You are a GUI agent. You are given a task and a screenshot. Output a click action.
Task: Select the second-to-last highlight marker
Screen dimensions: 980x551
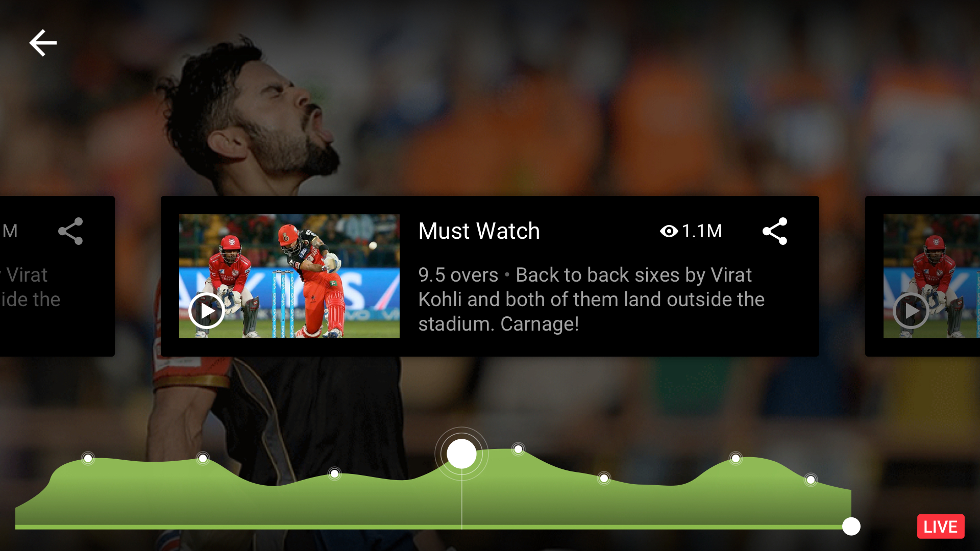(736, 458)
